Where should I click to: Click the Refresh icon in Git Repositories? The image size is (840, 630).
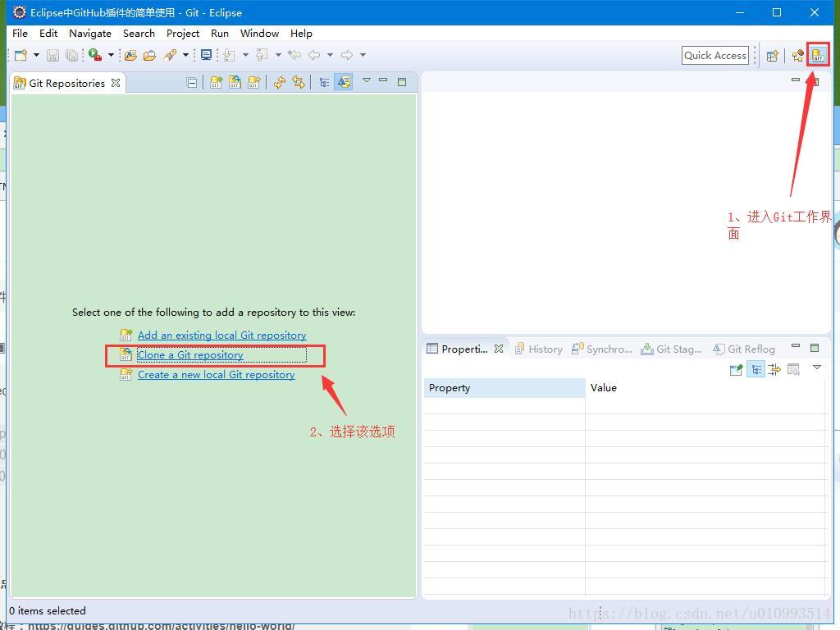[x=279, y=82]
